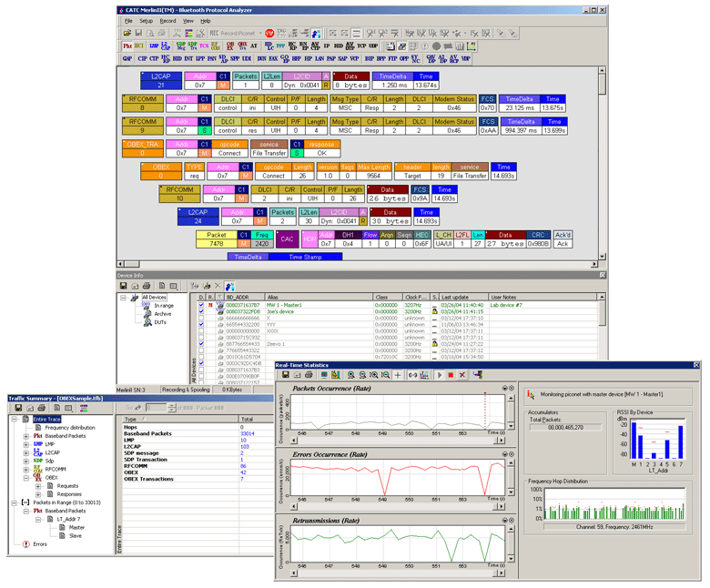Collapse the All Devices tree node
Viewport: 710px width, 588px height.
[123, 298]
